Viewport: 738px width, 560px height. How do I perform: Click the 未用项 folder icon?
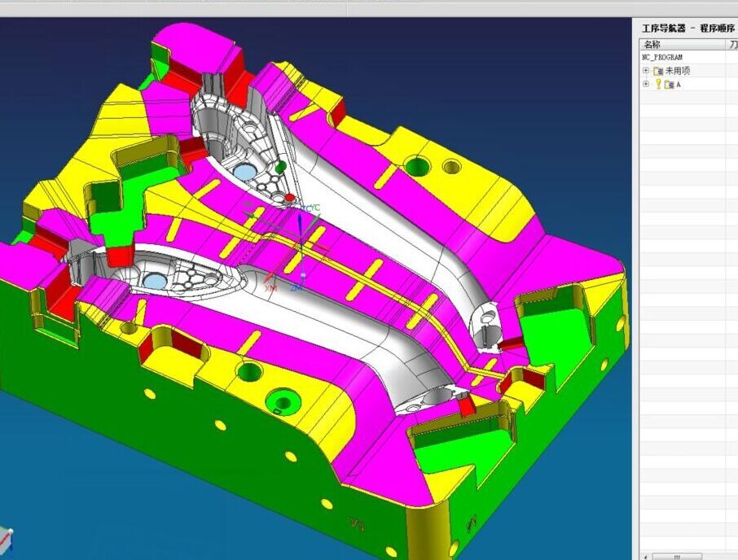[x=658, y=71]
